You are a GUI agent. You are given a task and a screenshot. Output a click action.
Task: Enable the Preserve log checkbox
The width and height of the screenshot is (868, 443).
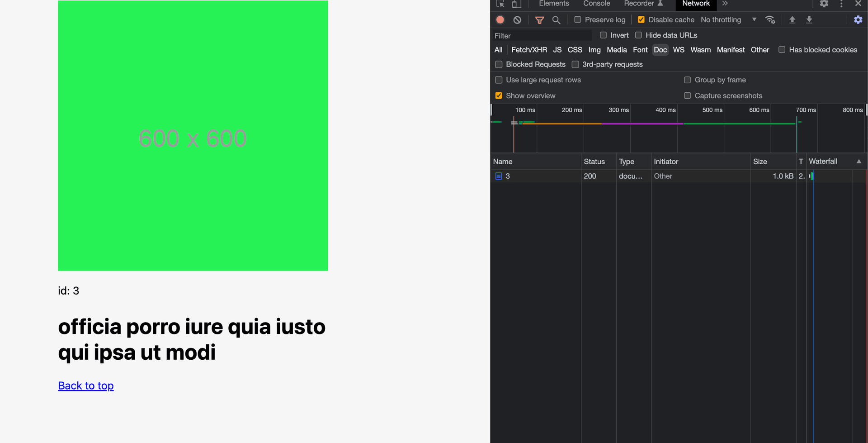coord(577,20)
